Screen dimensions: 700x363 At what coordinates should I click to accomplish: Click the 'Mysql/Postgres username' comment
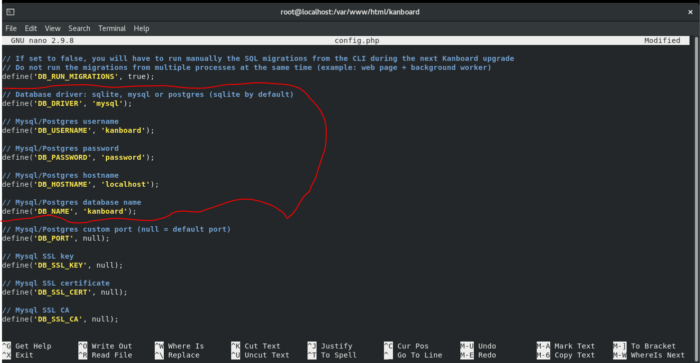point(60,121)
